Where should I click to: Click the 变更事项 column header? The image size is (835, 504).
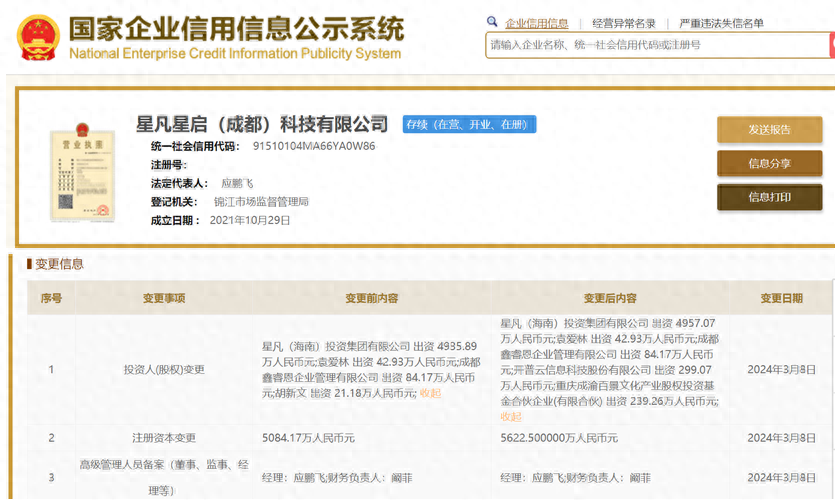click(x=164, y=298)
